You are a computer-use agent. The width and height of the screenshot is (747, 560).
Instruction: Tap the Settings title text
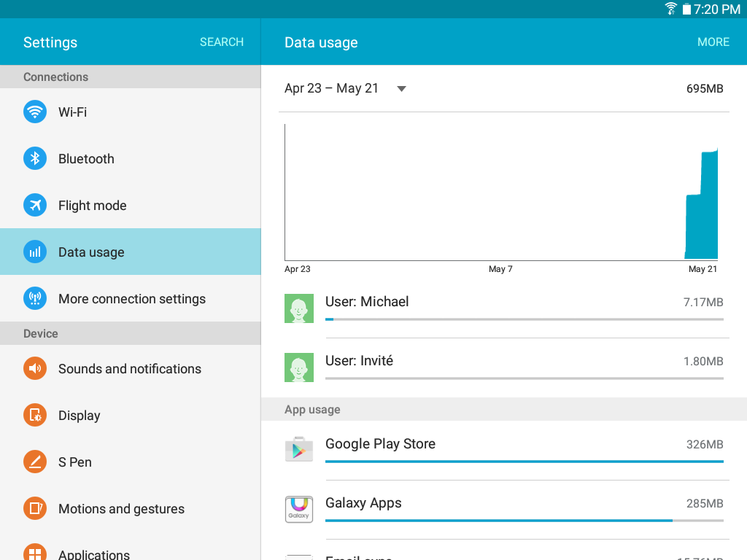tap(50, 42)
